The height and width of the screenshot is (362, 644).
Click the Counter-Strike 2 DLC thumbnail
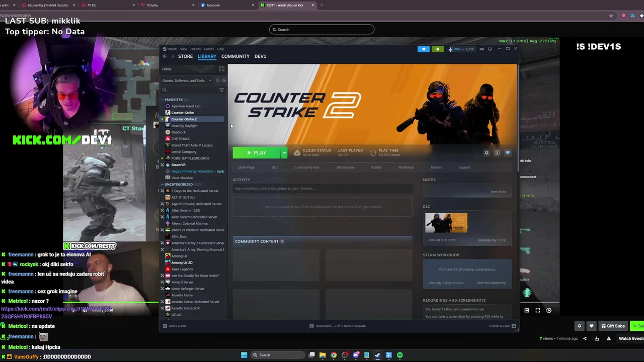coord(446,223)
